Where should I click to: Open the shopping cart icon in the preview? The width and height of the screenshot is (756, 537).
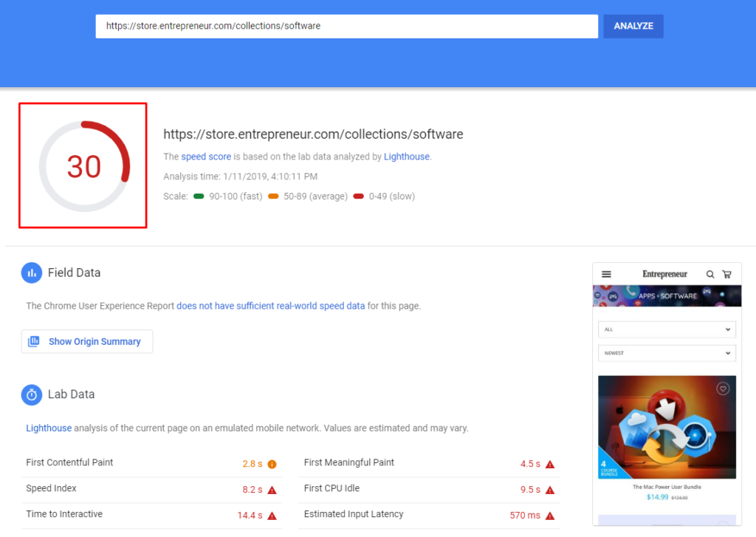point(726,273)
